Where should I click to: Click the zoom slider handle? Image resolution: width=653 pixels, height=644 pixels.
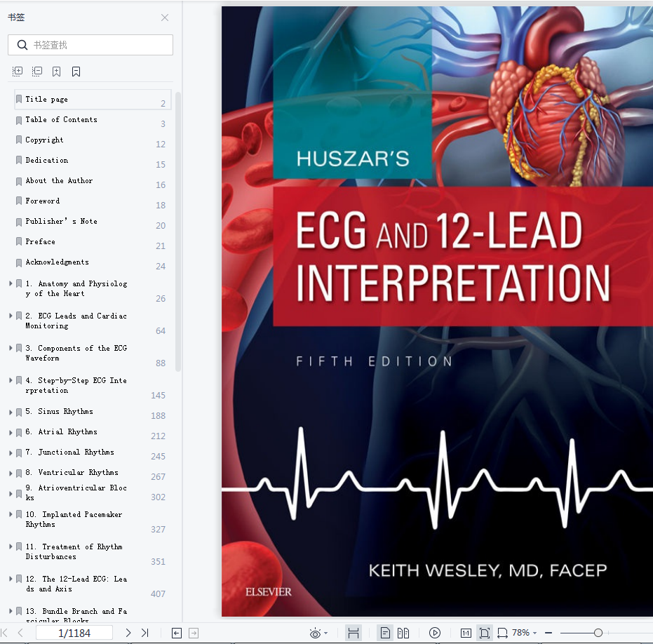point(598,633)
